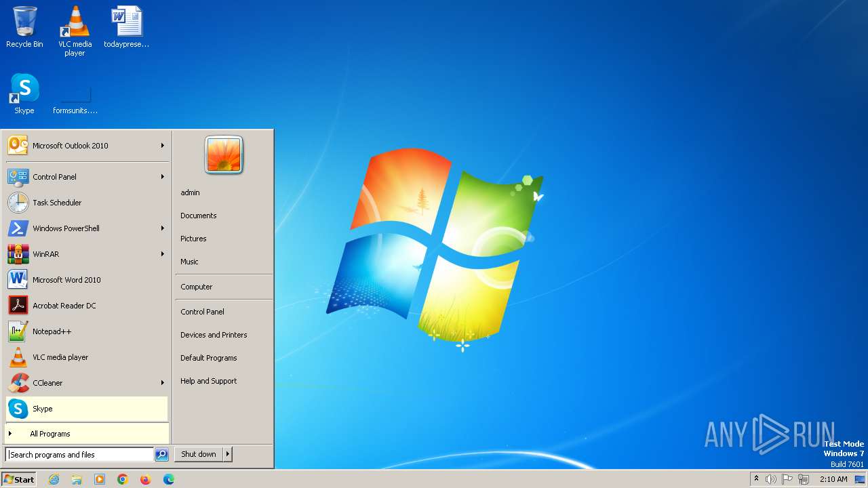868x488 pixels.
Task: Expand CCleaner jump list arrow
Action: point(163,383)
